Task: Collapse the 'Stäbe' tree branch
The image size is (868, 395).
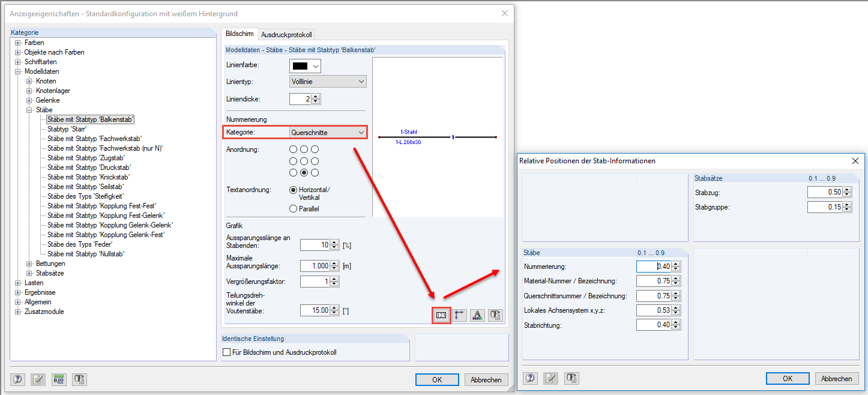Action: coord(29,109)
